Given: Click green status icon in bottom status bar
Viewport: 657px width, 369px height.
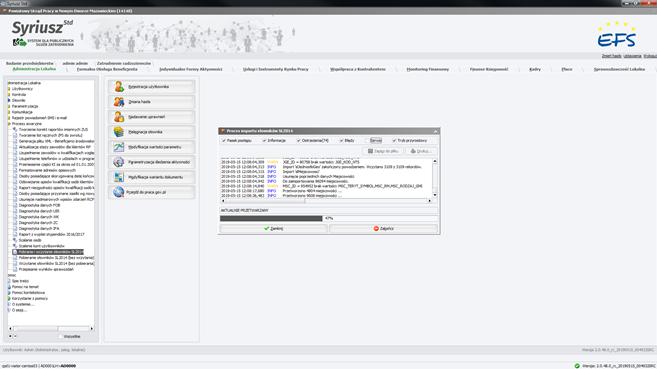Looking at the screenshot, I should [x=577, y=366].
